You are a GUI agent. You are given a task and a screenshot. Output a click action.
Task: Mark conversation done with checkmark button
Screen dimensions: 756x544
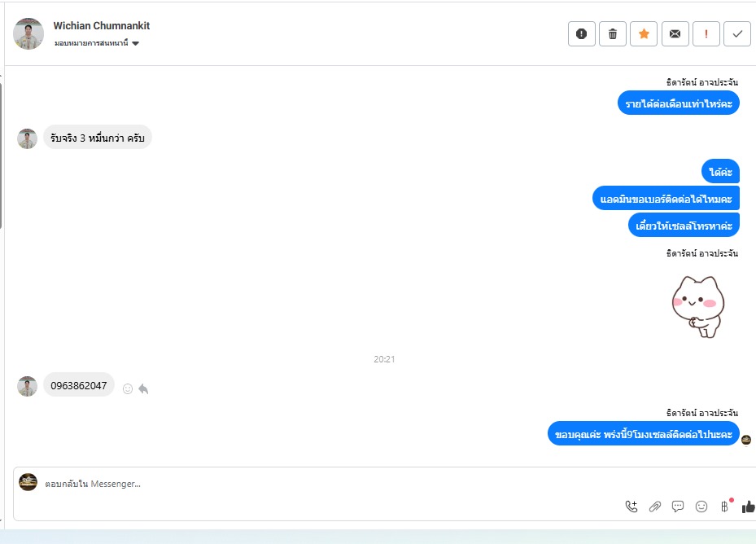737,33
